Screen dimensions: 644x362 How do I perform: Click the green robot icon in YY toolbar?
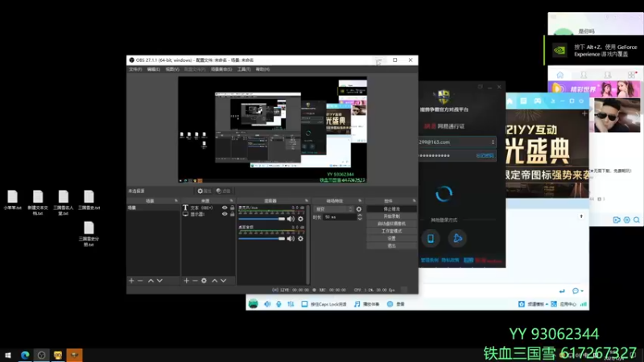(x=253, y=304)
